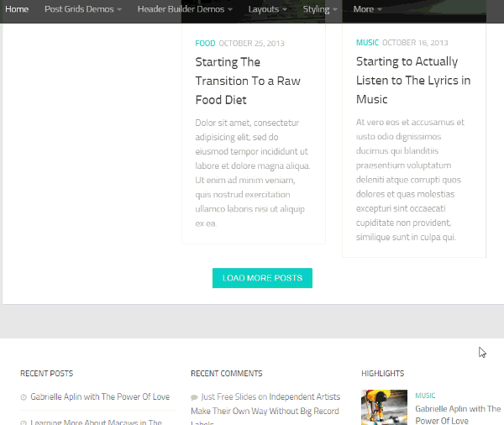
Task: Open recent post 'Gabrielle Aplin with The Power Of Love'
Action: (100, 396)
